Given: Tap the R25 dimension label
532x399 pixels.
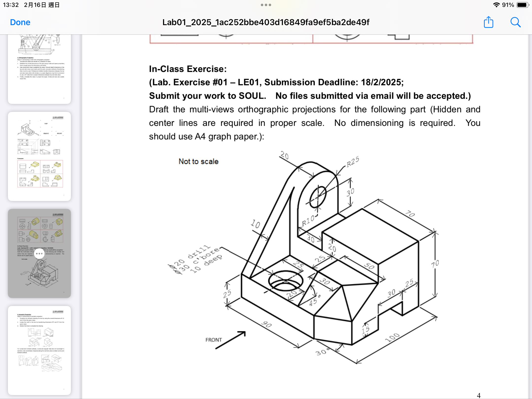Looking at the screenshot, I should [353, 162].
